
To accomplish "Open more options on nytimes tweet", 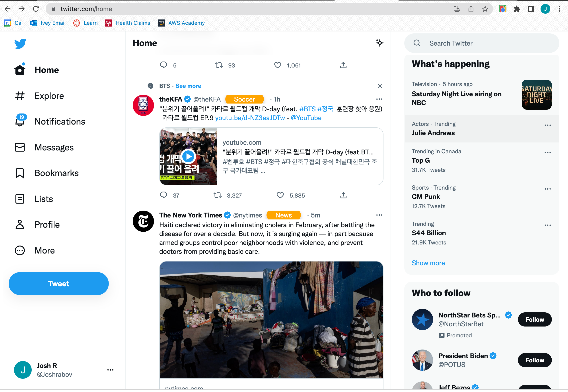I will coord(379,215).
